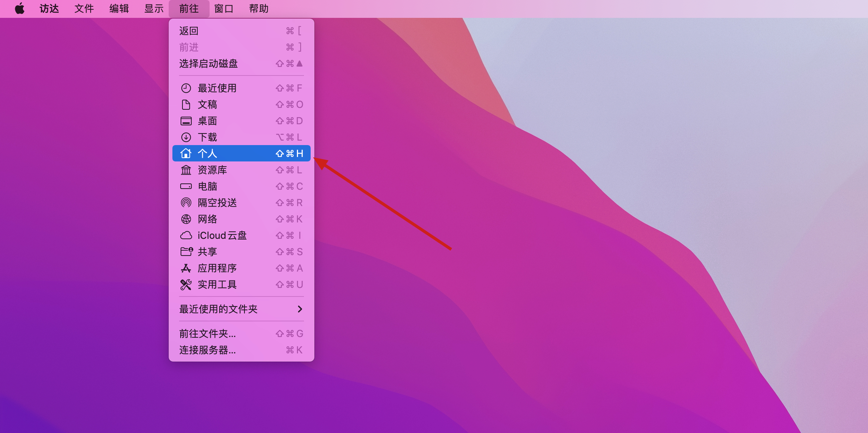Select 返回 in the 前往 menu

pos(189,31)
